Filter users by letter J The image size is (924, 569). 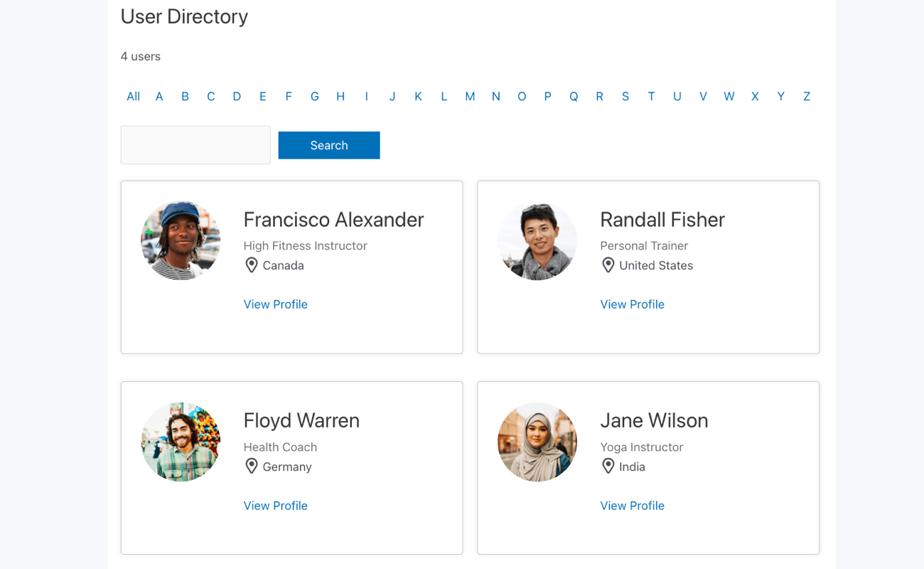(x=392, y=97)
